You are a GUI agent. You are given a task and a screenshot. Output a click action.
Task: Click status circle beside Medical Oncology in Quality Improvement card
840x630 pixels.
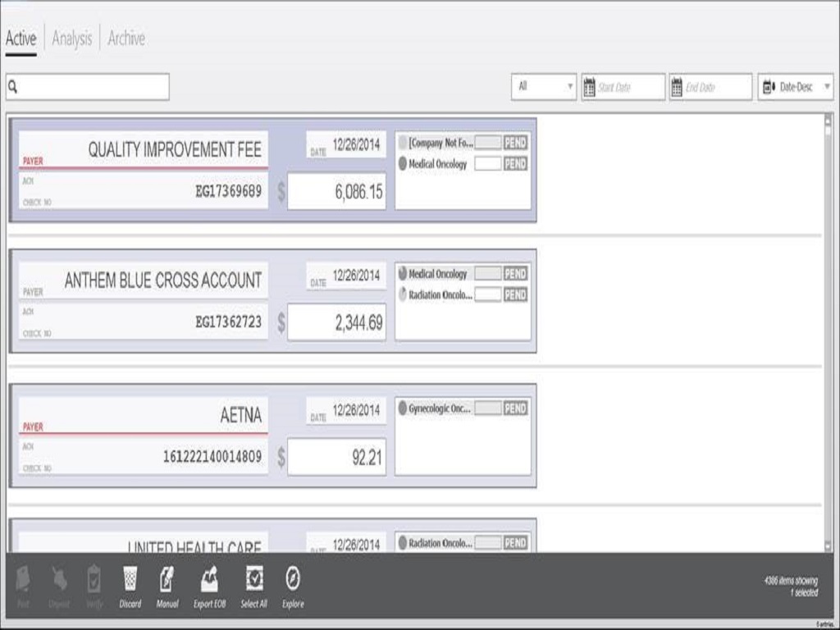(403, 164)
